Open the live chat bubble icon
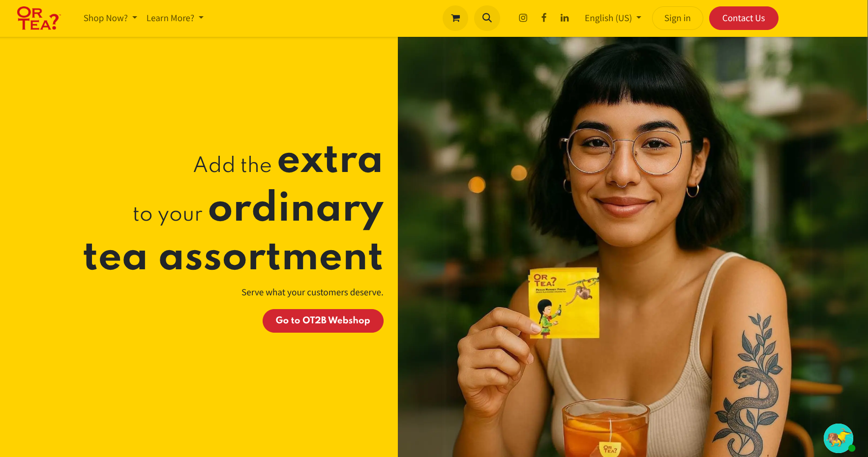Viewport: 868px width, 457px height. click(838, 438)
